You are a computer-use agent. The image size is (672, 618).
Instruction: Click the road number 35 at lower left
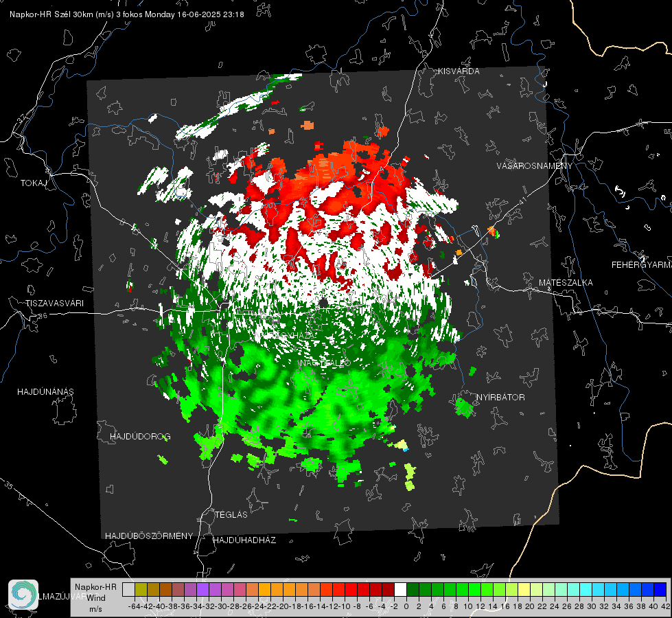coord(8,485)
